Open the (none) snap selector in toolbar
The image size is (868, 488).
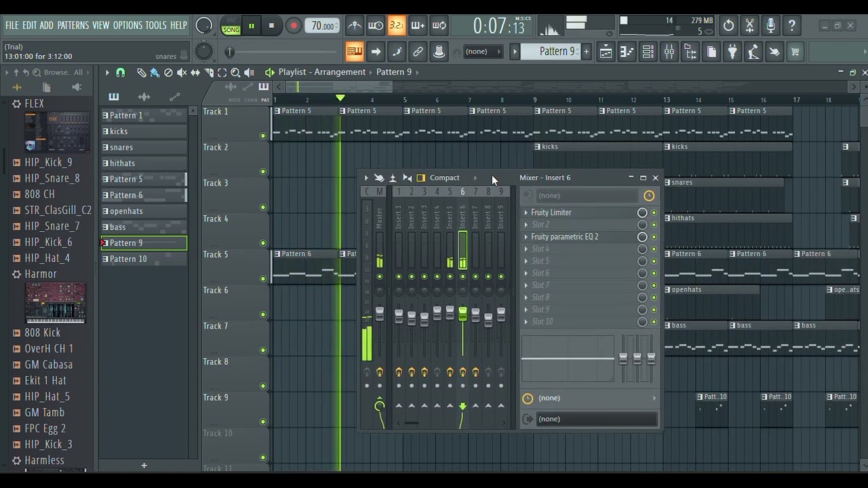483,52
